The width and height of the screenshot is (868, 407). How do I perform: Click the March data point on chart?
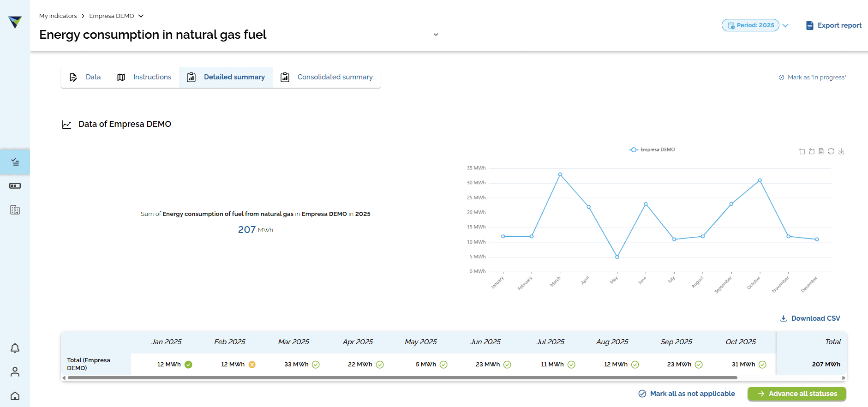pos(560,174)
